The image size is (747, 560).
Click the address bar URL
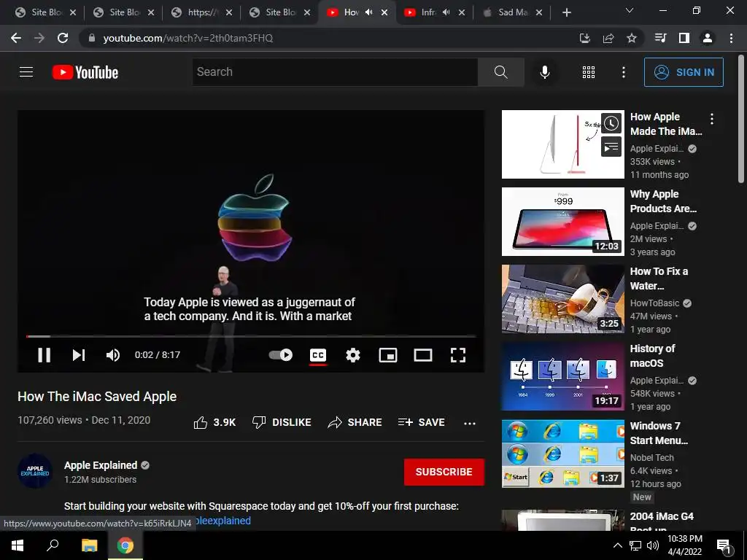[188, 38]
